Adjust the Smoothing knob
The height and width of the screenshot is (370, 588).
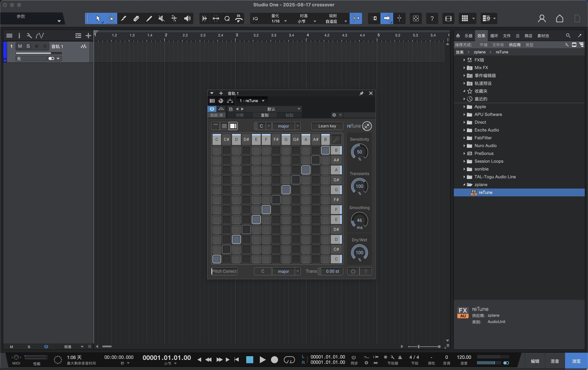pyautogui.click(x=360, y=220)
